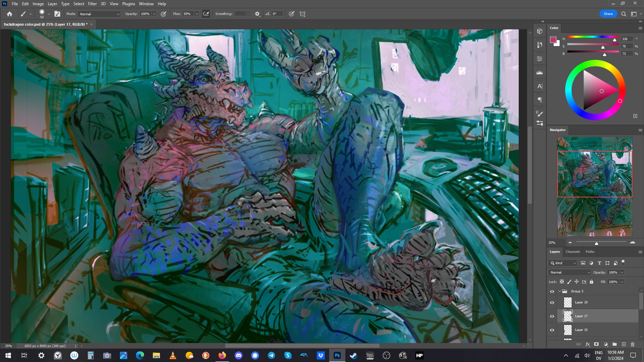Image resolution: width=644 pixels, height=362 pixels.
Task: Open the Image menu
Action: click(x=38, y=4)
